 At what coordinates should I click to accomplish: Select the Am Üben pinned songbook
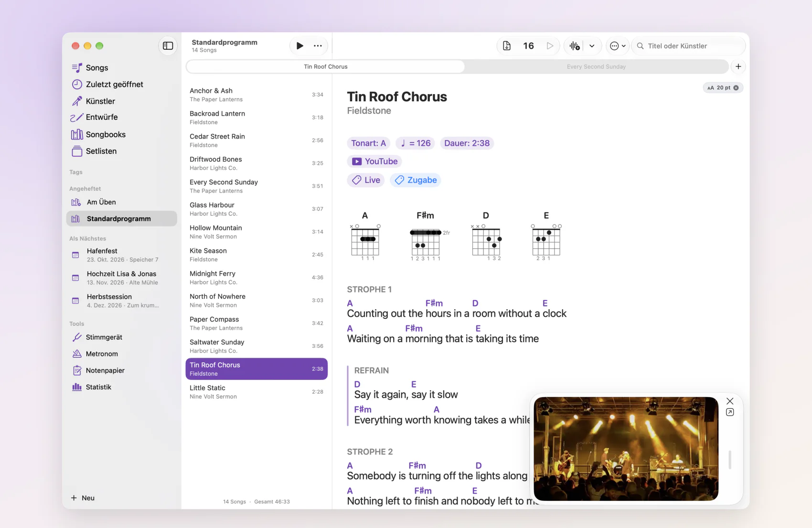(122, 202)
